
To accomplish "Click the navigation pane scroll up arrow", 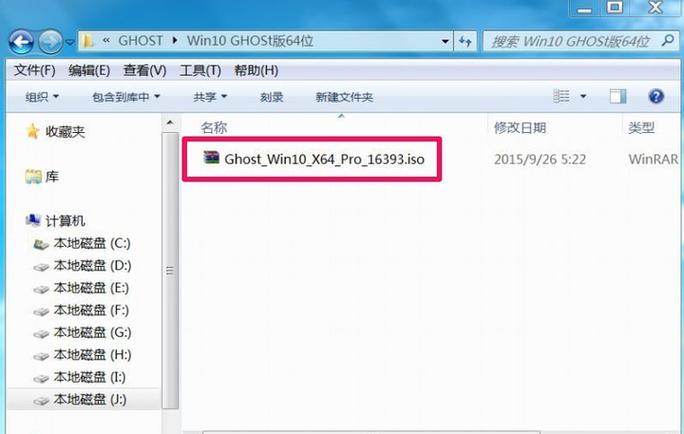I will 170,123.
